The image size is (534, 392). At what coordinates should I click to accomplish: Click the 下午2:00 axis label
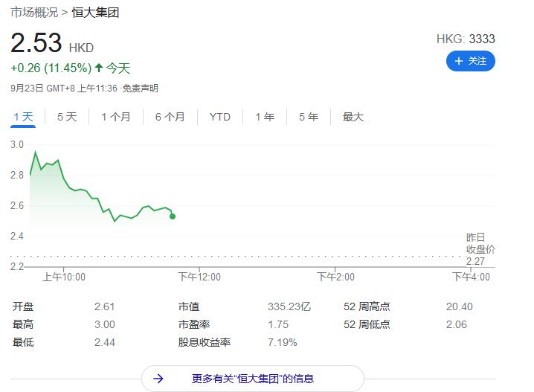[335, 277]
